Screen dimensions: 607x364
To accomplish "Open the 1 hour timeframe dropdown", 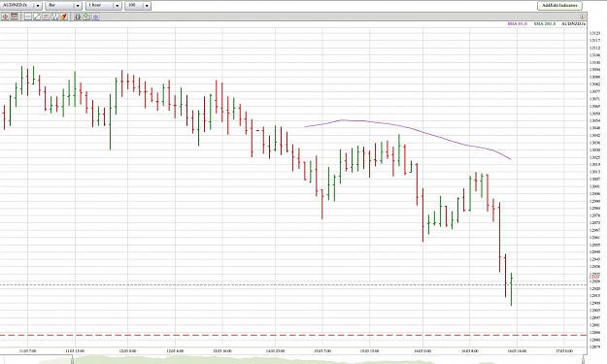I will [104, 6].
